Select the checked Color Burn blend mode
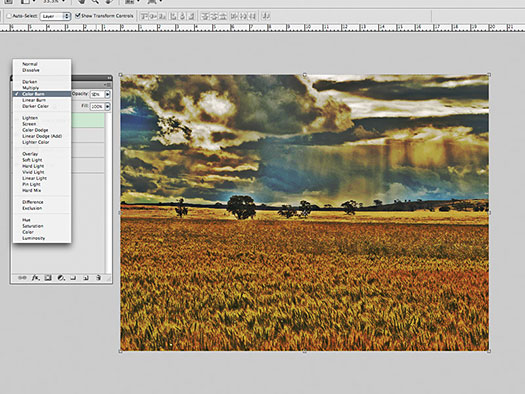Image resolution: width=525 pixels, height=394 pixels. [42, 94]
